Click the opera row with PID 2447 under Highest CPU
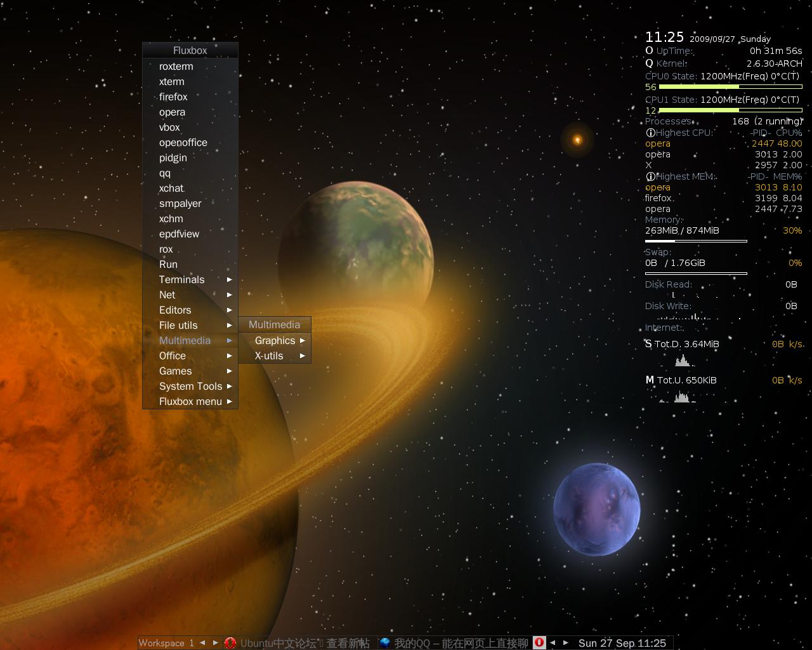Screen dimensions: 812x650 click(724, 143)
